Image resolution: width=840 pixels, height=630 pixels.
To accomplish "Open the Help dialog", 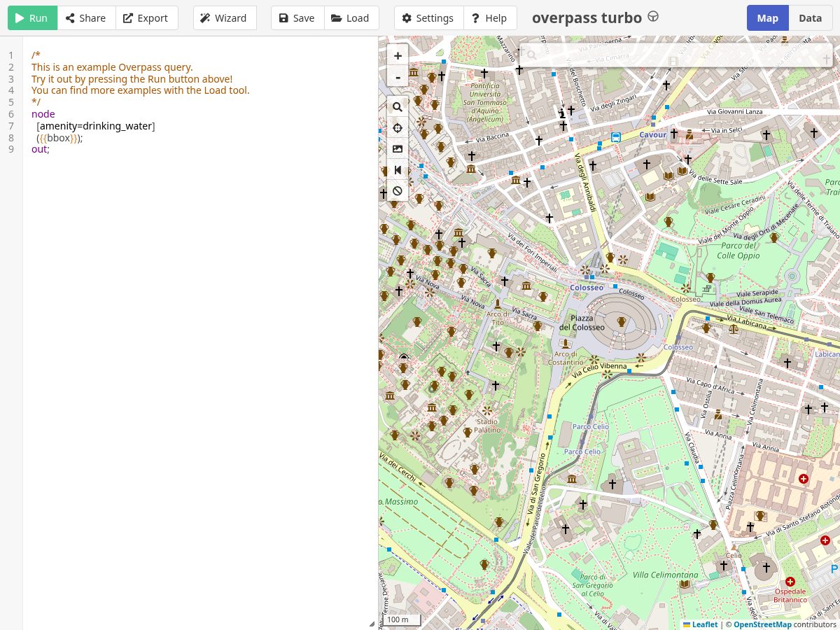I will pos(490,18).
